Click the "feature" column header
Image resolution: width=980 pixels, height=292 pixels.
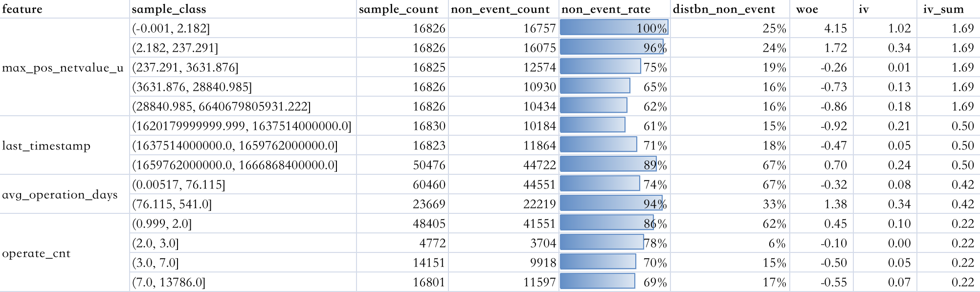pyautogui.click(x=22, y=9)
